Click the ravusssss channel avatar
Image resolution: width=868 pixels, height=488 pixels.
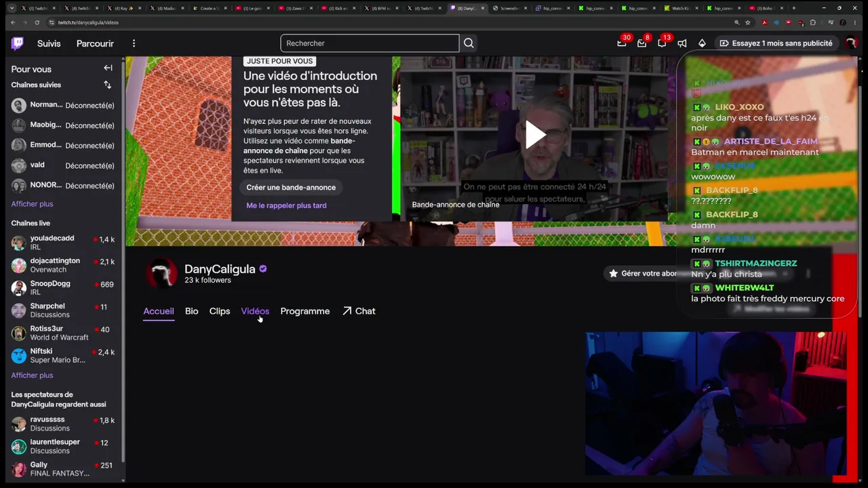pos(19,424)
